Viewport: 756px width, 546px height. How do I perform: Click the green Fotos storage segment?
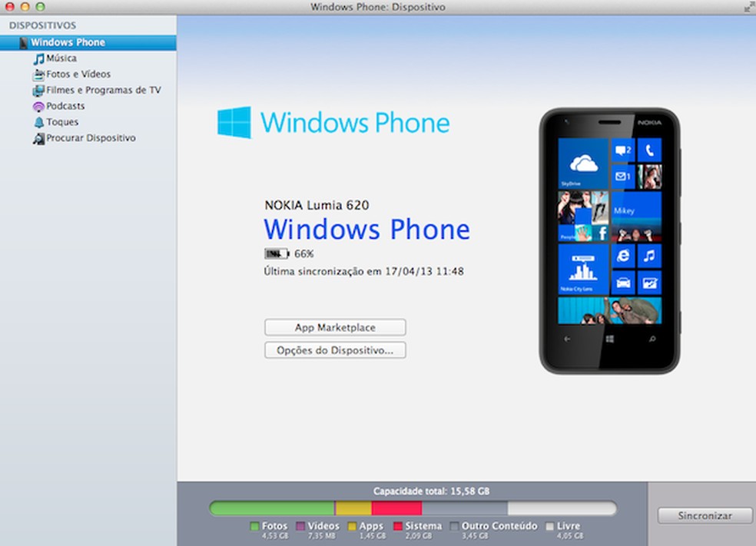(x=273, y=508)
